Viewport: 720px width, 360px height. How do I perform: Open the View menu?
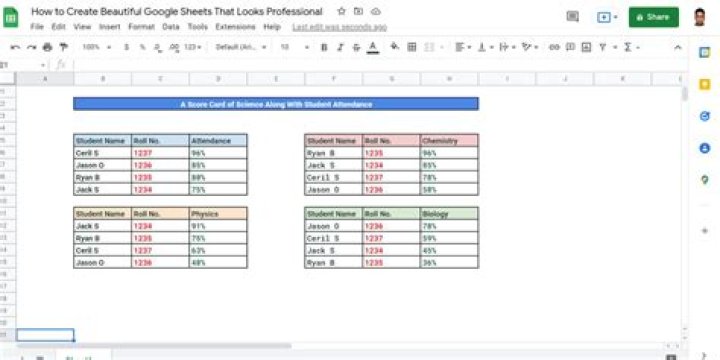(x=82, y=27)
